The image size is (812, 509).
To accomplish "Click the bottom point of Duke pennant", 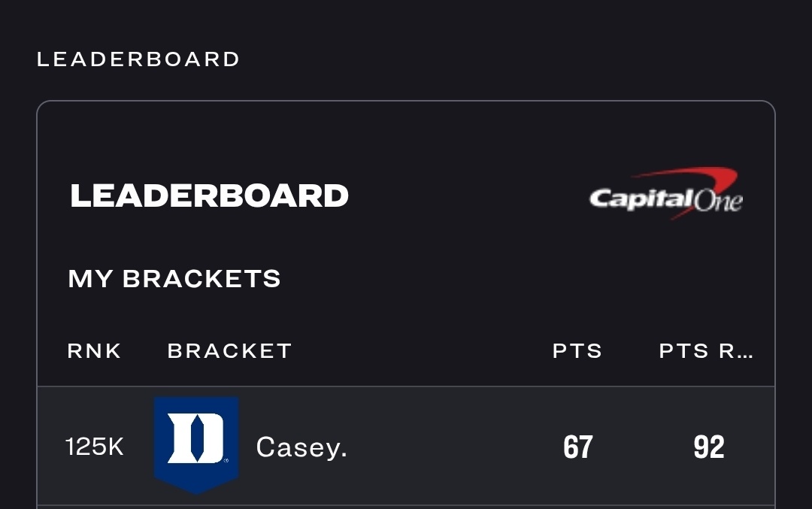I will point(196,492).
